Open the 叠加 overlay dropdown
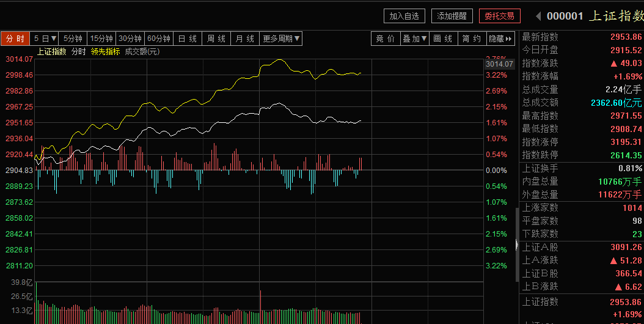 pyautogui.click(x=414, y=39)
